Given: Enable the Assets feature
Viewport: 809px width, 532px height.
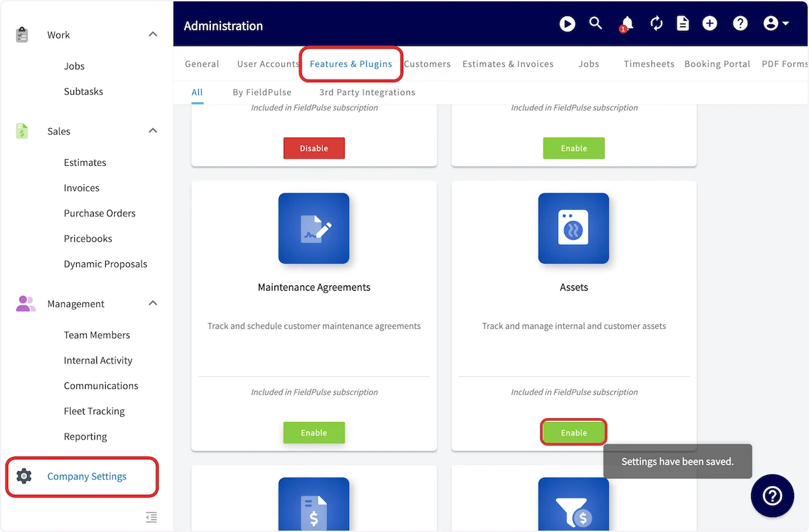Looking at the screenshot, I should point(574,433).
